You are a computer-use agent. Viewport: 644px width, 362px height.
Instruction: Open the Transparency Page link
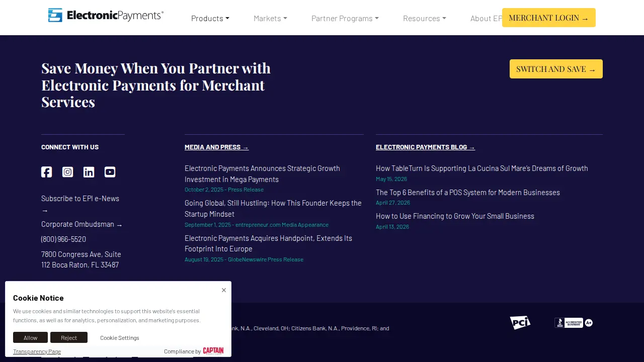(37, 351)
